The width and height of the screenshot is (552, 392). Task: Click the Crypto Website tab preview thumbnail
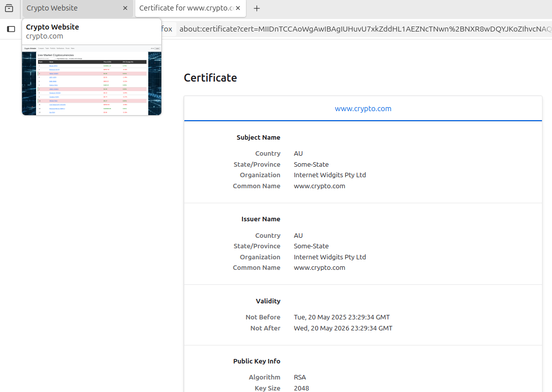(x=92, y=80)
